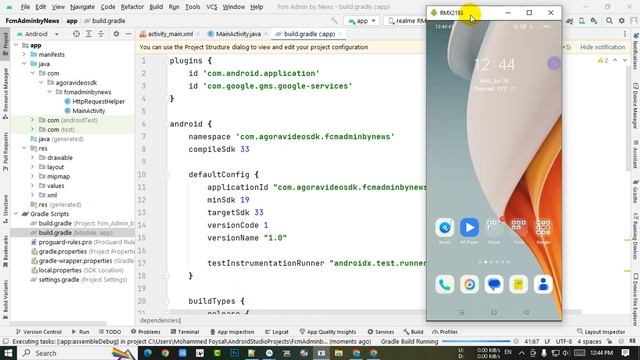Screen dimensions: 640x360
Task: Click the Make Project hammer icon
Action: 334,20
